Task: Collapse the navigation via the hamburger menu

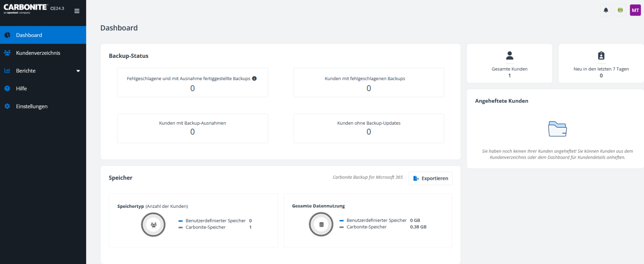Action: [77, 11]
